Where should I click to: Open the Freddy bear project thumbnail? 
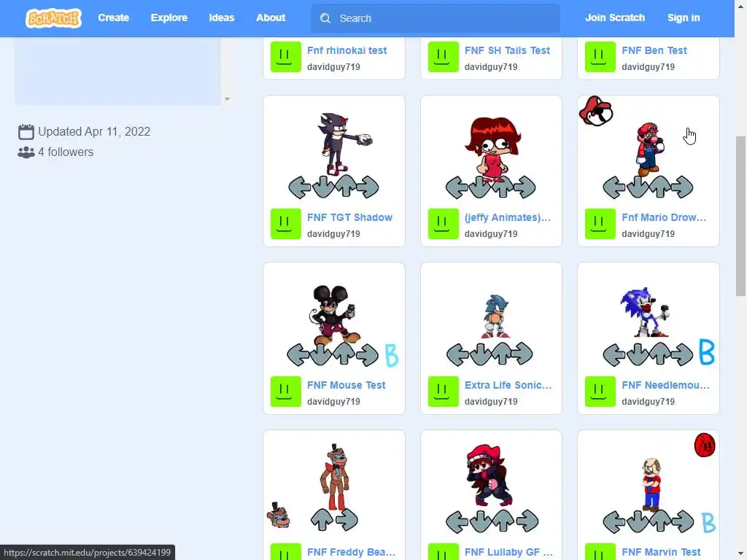coord(334,483)
